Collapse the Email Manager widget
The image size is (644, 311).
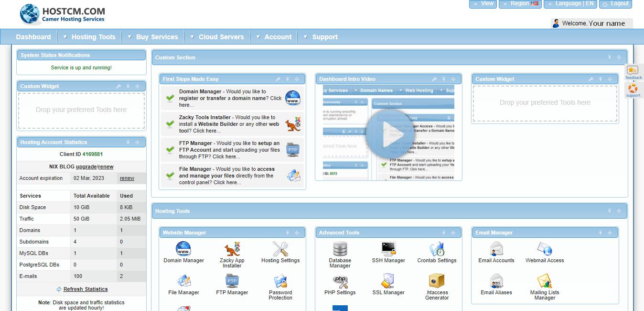(x=600, y=233)
